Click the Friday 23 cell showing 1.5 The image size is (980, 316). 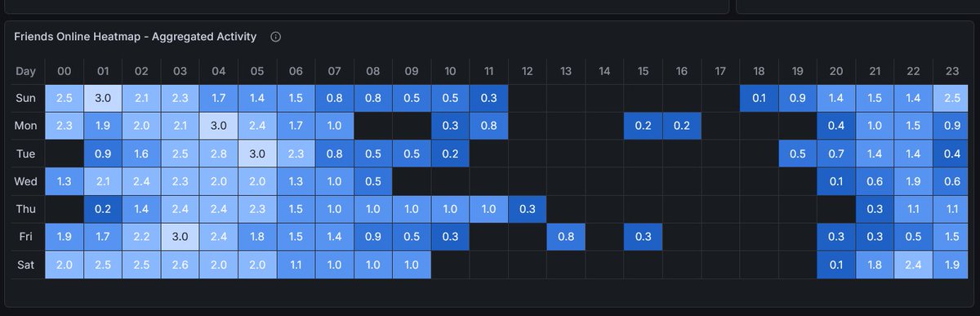coord(951,237)
